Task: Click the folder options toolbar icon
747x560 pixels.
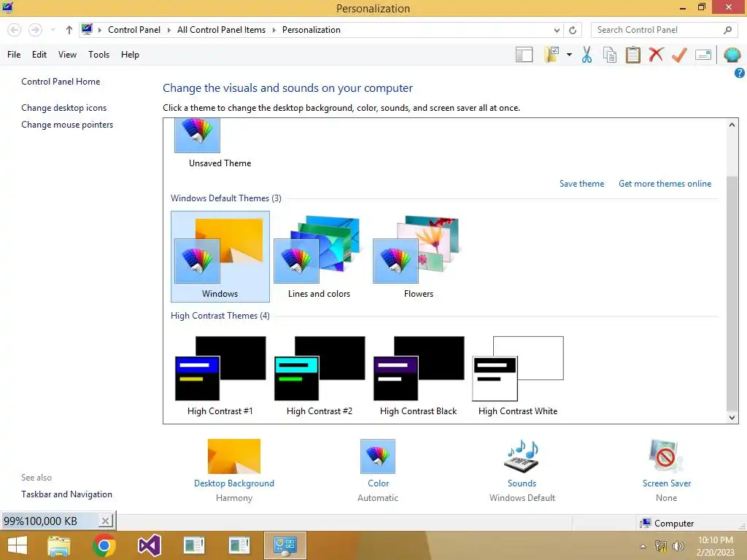Action: point(552,55)
